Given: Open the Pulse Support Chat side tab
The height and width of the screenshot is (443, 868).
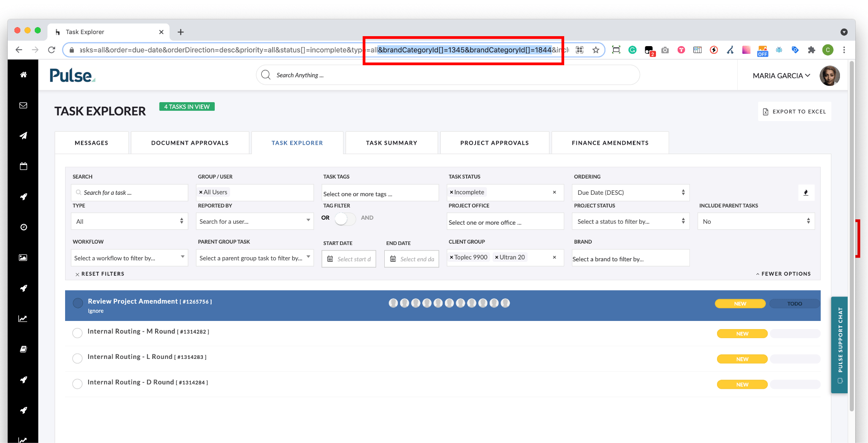Looking at the screenshot, I should pos(840,344).
